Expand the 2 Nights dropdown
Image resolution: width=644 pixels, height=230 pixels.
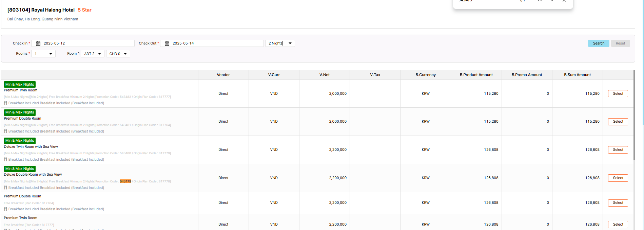click(280, 43)
